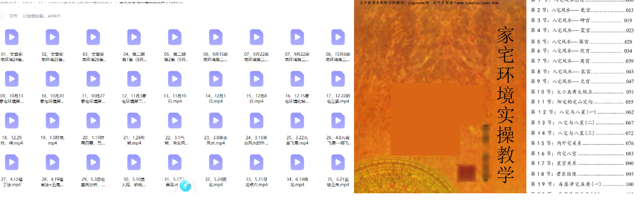This screenshot has height=201, width=644.
Task: Click contents entry 第18节 君臣佐使
Action: (582, 174)
